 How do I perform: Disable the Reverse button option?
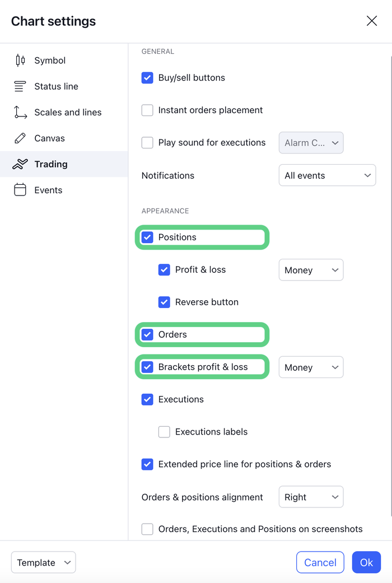[x=164, y=302]
